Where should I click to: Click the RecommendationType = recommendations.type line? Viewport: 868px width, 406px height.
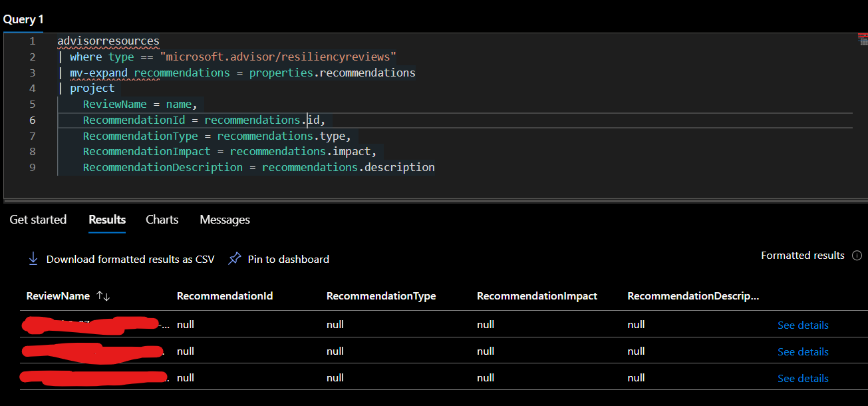point(217,136)
